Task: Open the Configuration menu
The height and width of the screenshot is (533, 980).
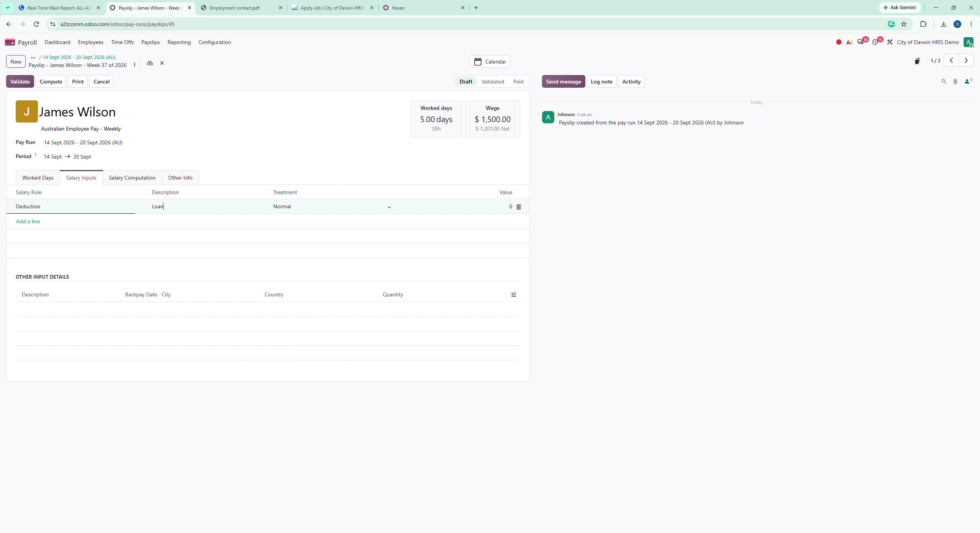Action: (x=214, y=42)
